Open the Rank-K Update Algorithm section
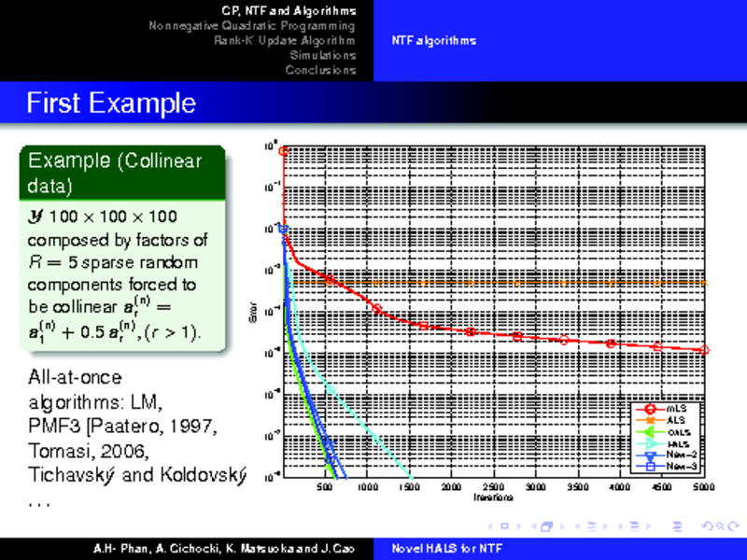This screenshot has height=560, width=747. (284, 40)
